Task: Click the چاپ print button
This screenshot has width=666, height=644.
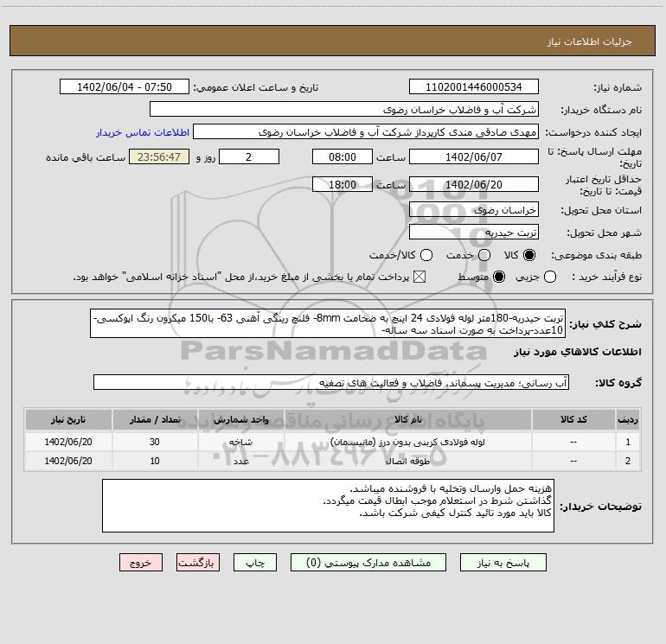Action: (255, 563)
